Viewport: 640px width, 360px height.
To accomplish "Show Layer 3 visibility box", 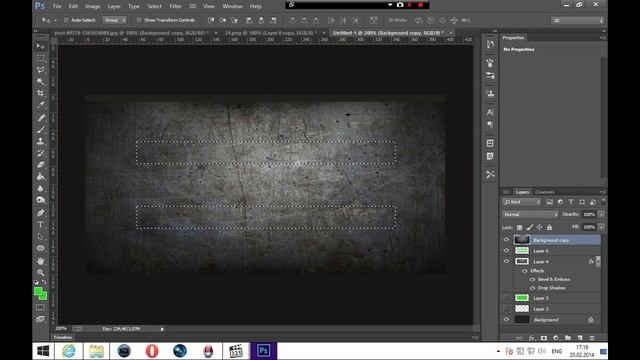I will (507, 309).
